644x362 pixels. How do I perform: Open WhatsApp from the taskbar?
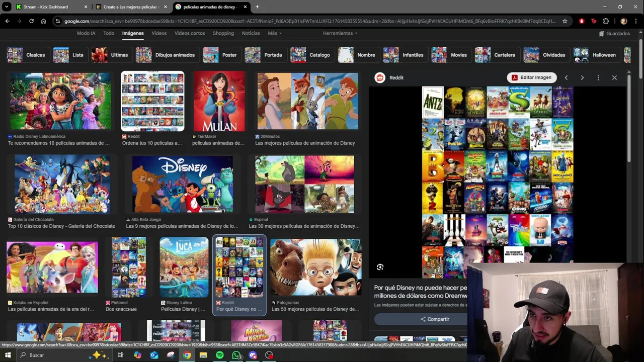click(x=236, y=355)
